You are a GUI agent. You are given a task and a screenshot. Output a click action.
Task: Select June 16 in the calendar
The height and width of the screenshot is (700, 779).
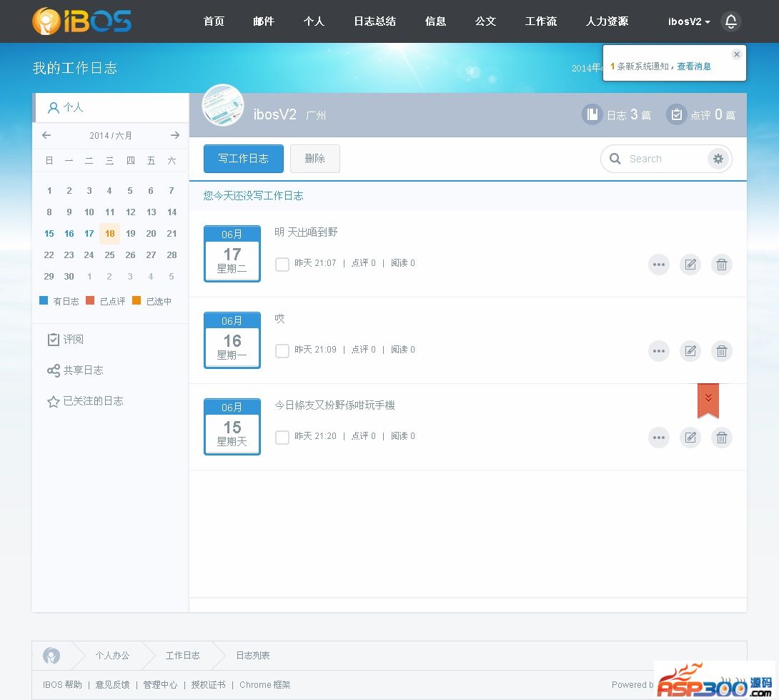[69, 233]
